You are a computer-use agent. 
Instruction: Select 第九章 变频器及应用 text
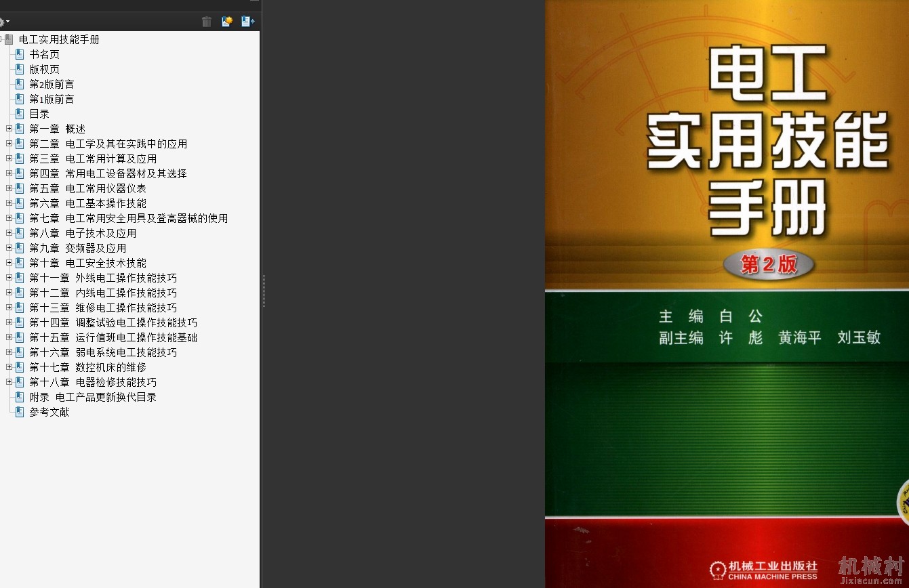[77, 248]
